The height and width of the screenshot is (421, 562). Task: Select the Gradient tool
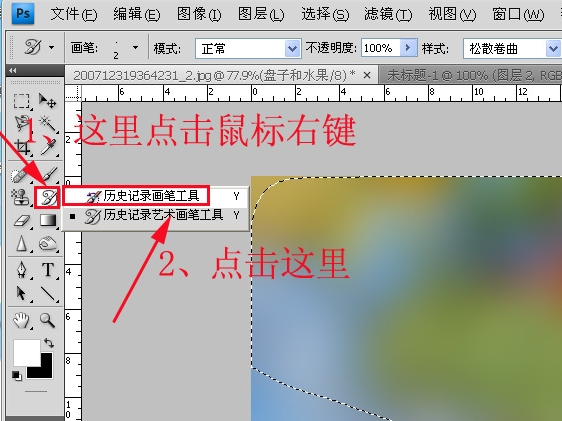pos(48,220)
